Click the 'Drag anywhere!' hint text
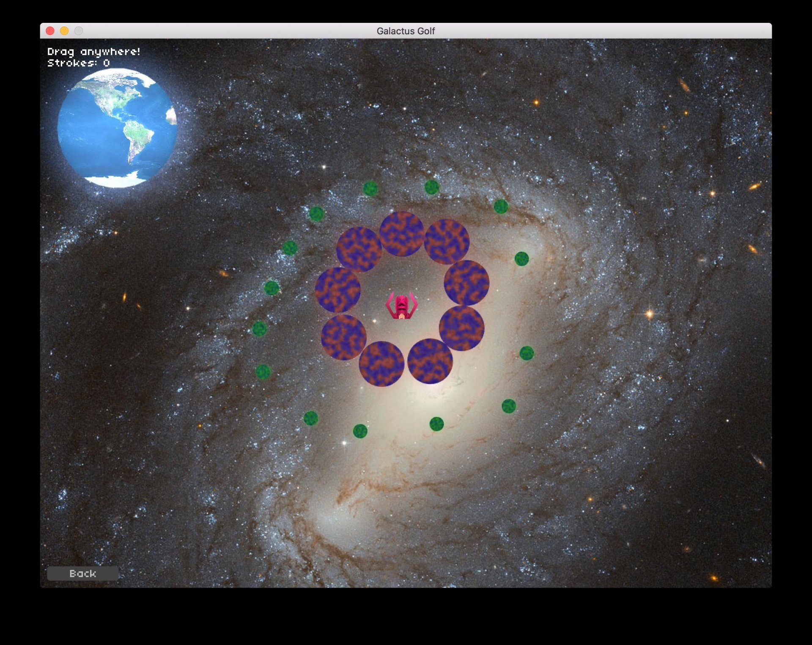The image size is (812, 645). point(93,52)
